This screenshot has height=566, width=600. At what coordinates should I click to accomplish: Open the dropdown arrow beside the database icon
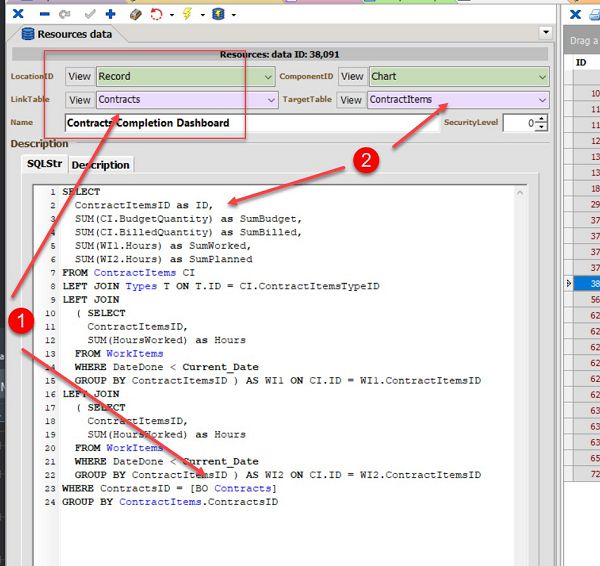(234, 15)
